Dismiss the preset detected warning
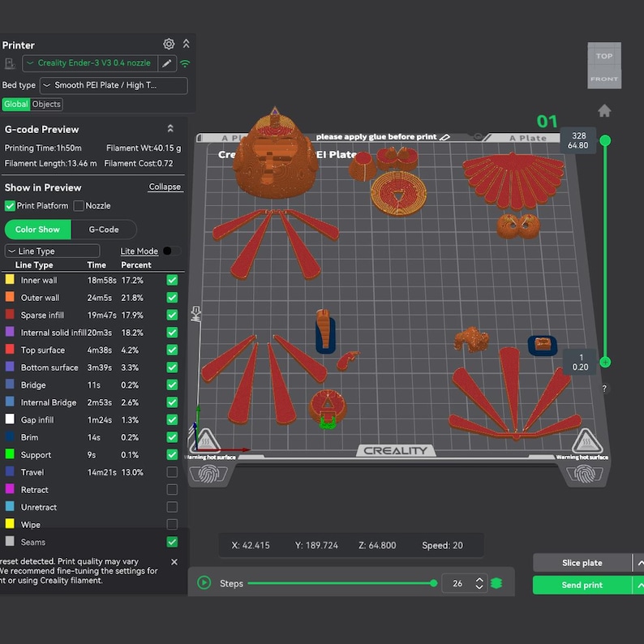This screenshot has width=644, height=644. coord(174,562)
